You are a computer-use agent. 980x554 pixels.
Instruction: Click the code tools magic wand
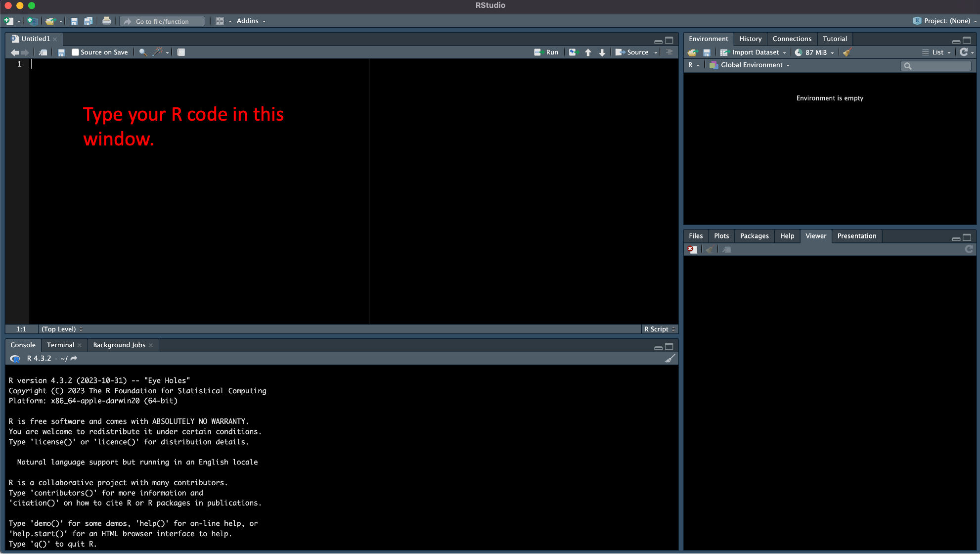click(158, 52)
